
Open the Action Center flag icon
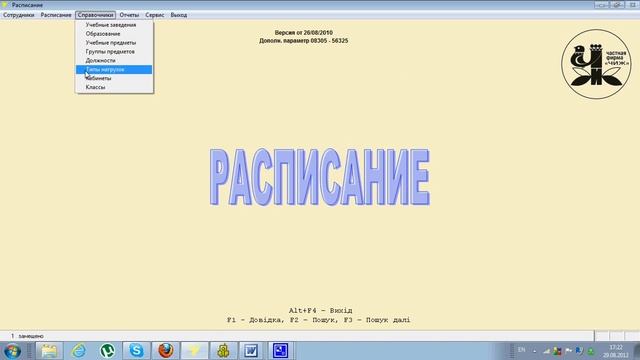(x=569, y=351)
